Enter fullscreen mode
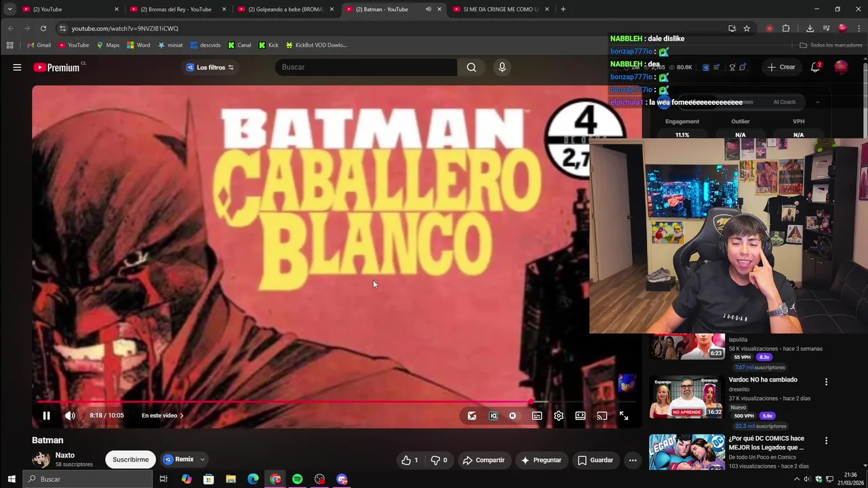The image size is (868, 488). click(623, 415)
